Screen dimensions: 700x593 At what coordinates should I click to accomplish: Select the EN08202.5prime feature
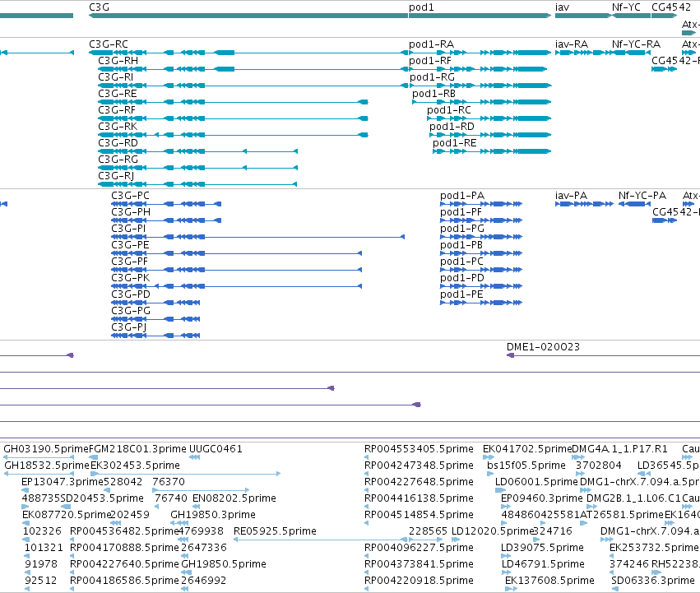click(x=234, y=498)
